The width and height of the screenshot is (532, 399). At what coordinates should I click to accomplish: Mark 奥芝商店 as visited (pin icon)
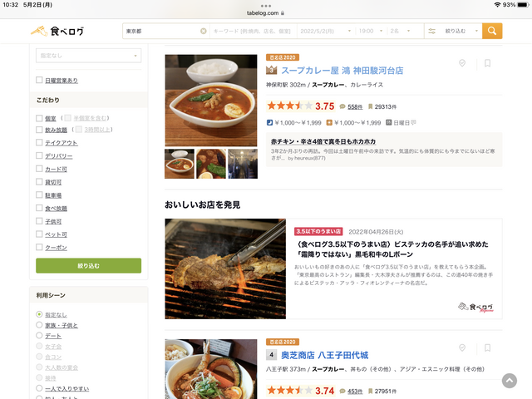click(462, 347)
